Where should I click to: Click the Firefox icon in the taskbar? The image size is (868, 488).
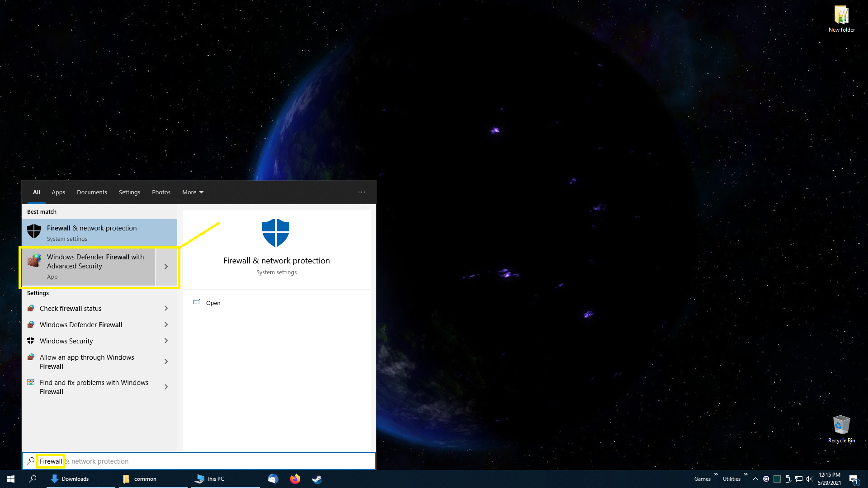pyautogui.click(x=295, y=479)
